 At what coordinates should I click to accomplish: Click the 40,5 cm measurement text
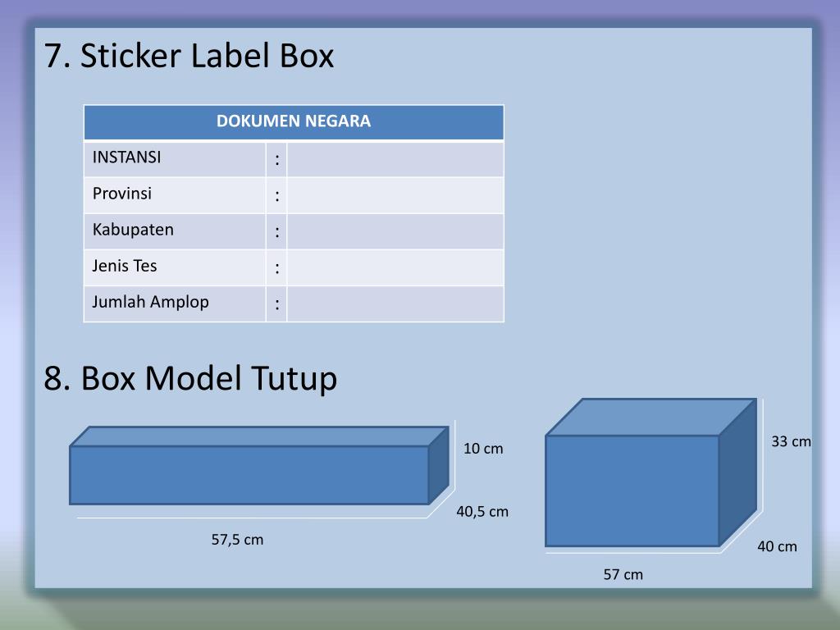pyautogui.click(x=483, y=511)
